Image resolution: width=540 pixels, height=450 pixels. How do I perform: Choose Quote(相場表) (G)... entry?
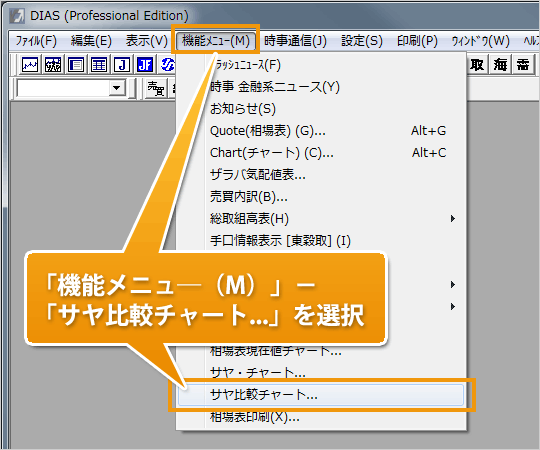pyautogui.click(x=321, y=131)
